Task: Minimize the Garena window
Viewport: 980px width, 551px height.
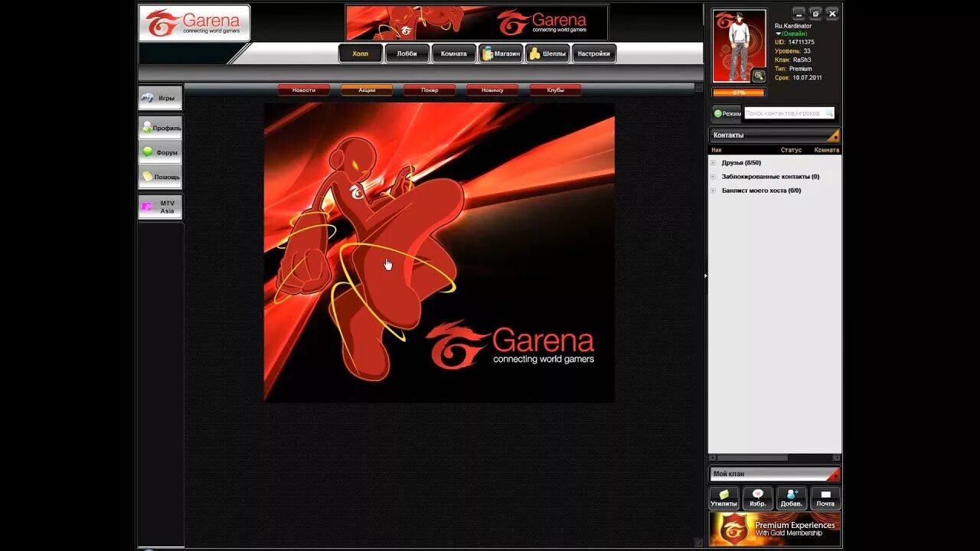Action: (799, 13)
